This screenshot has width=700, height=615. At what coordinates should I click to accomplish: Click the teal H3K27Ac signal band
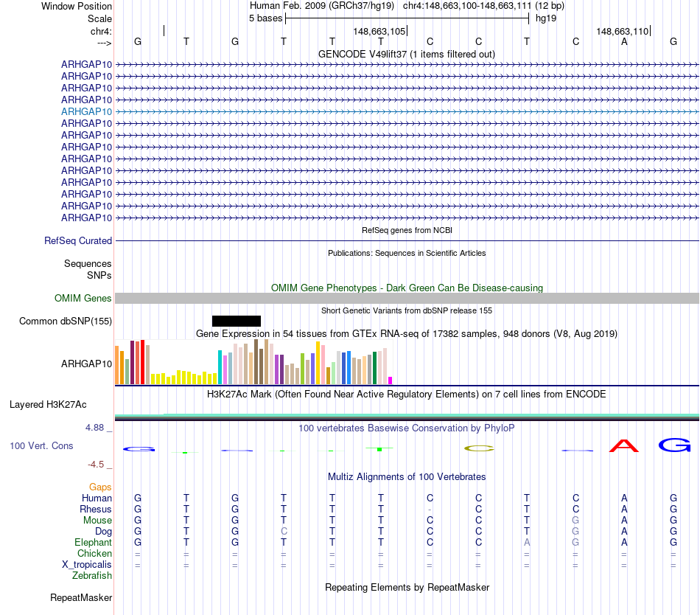coord(407,416)
